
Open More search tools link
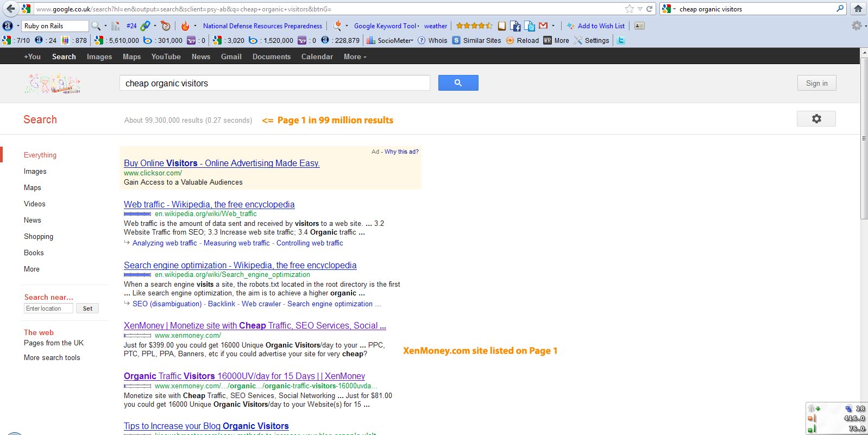tap(52, 357)
